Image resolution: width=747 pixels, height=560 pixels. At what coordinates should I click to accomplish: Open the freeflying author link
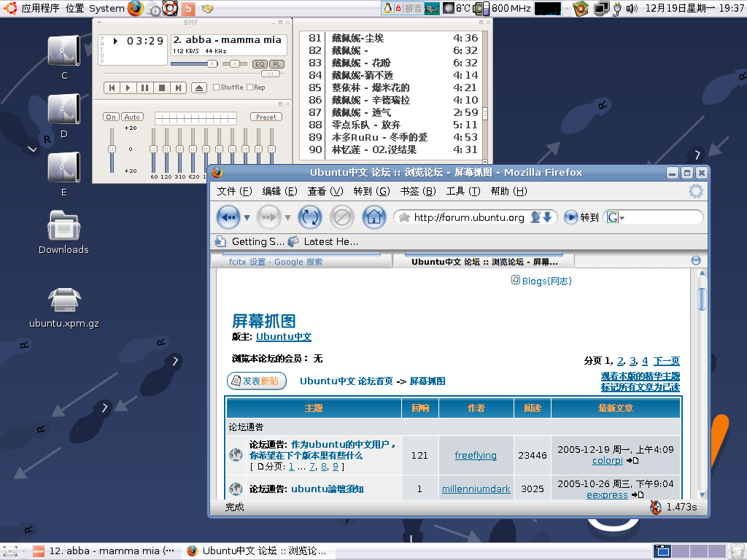pos(476,455)
